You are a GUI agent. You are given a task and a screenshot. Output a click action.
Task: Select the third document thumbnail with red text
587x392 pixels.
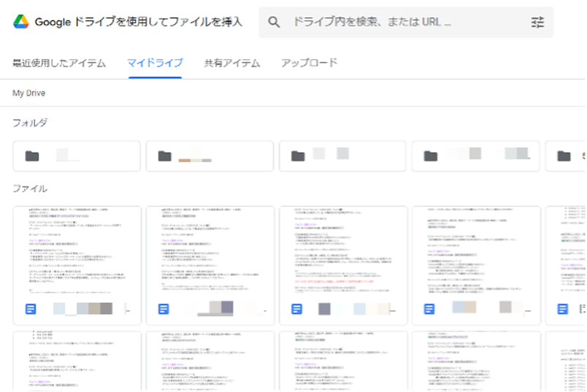pyautogui.click(x=343, y=266)
